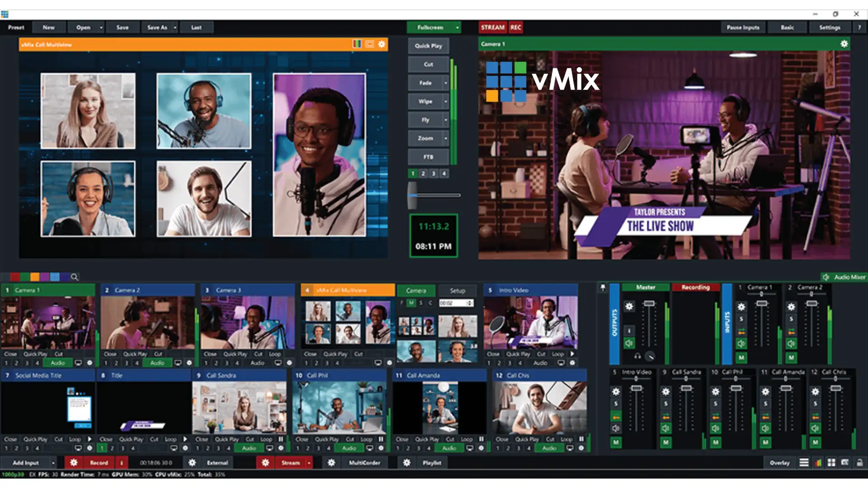This screenshot has width=868, height=488.
Task: Select the orange input color swatch
Action: pos(35,277)
